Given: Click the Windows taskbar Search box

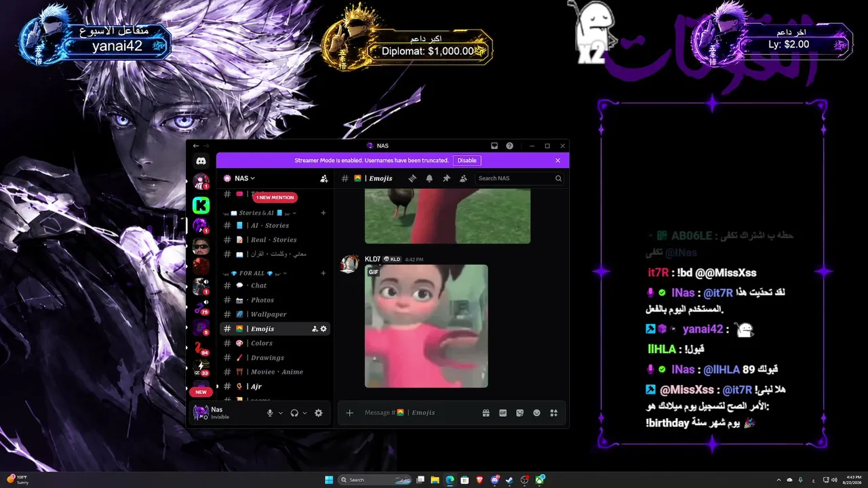Looking at the screenshot, I should point(376,480).
